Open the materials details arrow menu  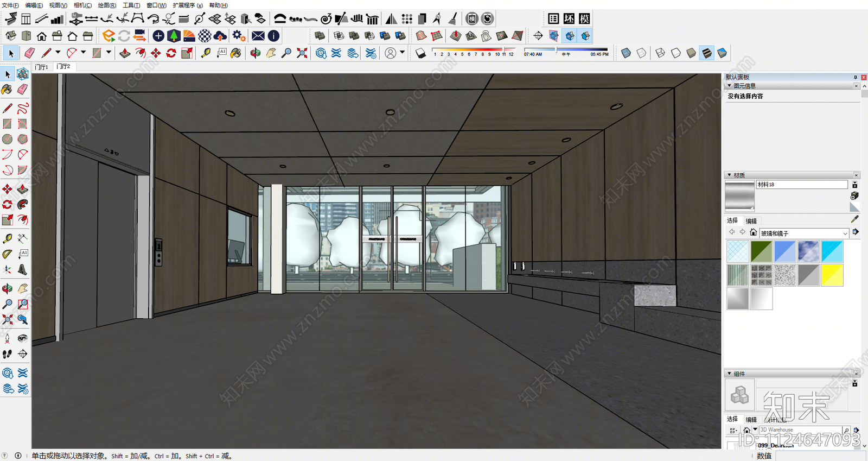coord(856,232)
